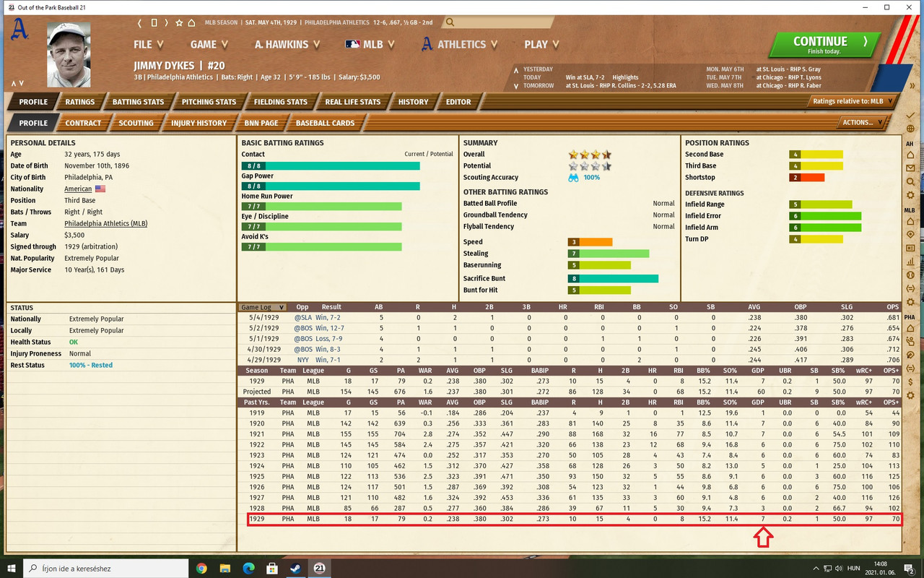Click the @SLA opponent link in game log

click(x=302, y=317)
